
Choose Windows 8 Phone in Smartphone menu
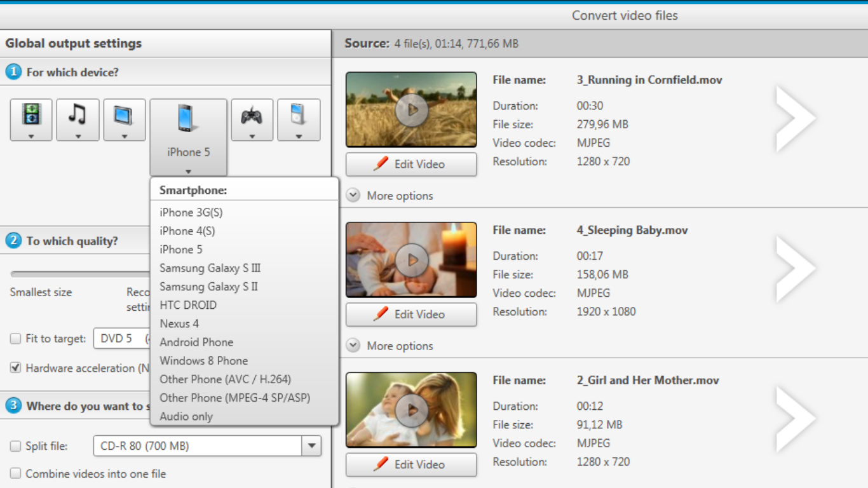coord(203,360)
